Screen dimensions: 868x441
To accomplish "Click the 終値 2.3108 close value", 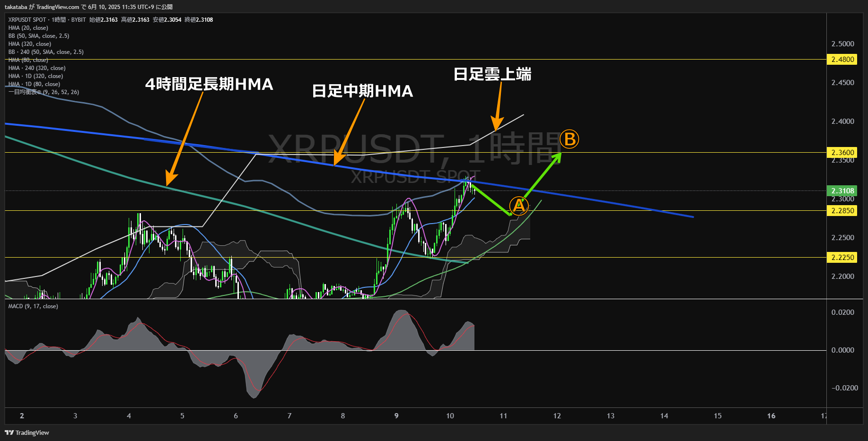I will click(x=199, y=20).
